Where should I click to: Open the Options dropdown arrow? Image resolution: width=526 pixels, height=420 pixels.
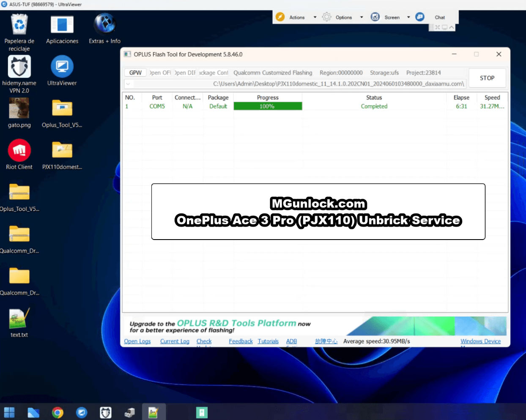point(362,17)
